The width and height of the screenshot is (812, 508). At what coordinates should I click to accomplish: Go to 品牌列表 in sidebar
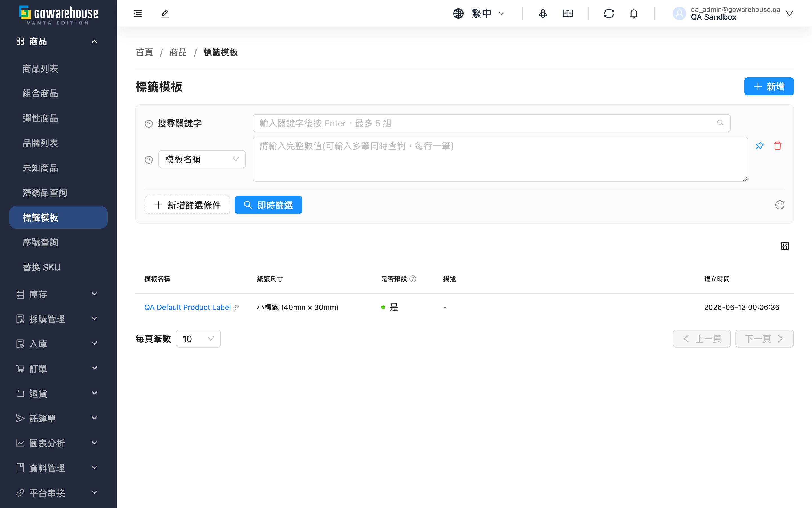coord(58,143)
